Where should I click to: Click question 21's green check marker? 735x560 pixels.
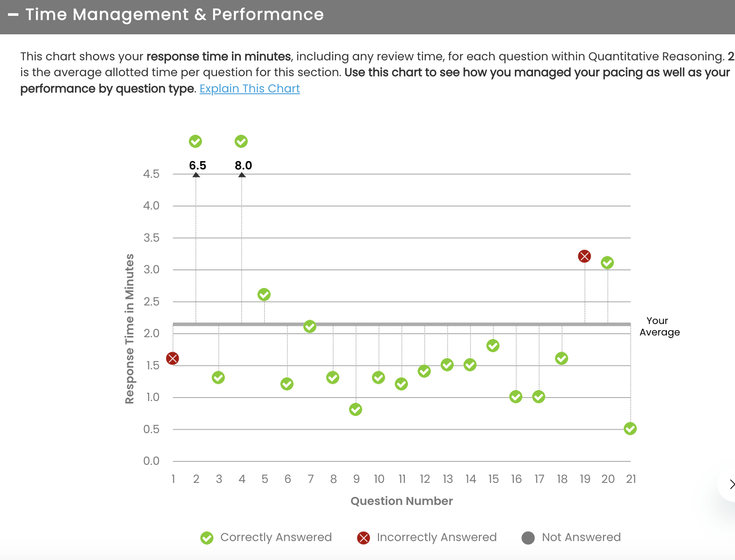[x=630, y=428]
